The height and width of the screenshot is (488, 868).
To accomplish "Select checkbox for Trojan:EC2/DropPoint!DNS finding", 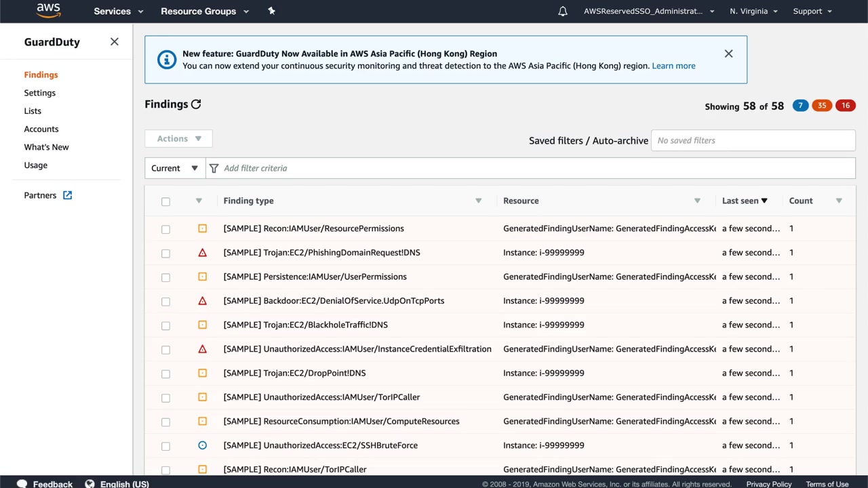I will [165, 373].
